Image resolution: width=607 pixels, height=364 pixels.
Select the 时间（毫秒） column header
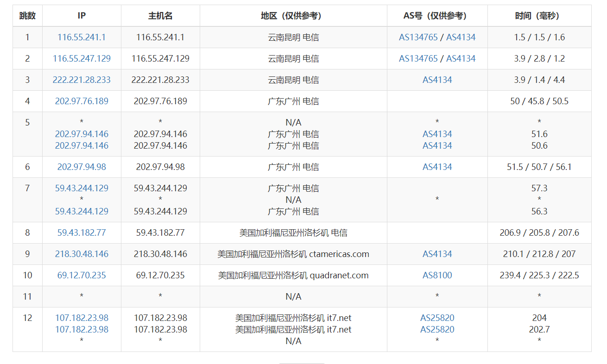coord(539,16)
